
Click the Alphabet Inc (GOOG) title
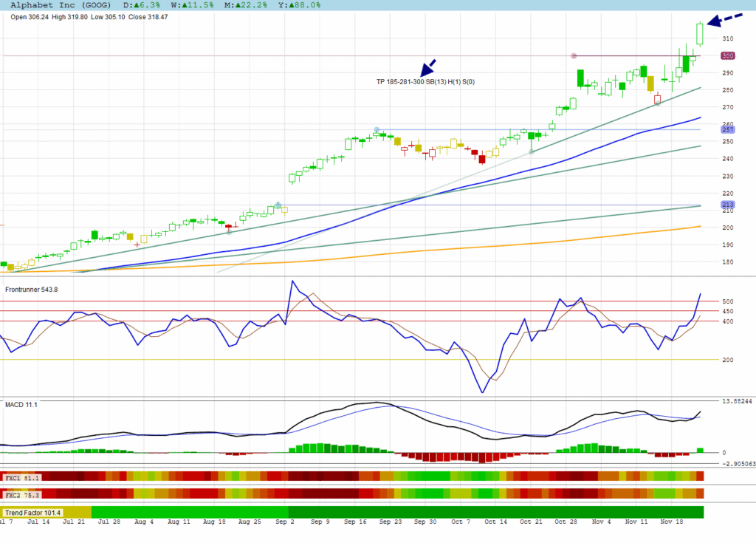tap(61, 4)
